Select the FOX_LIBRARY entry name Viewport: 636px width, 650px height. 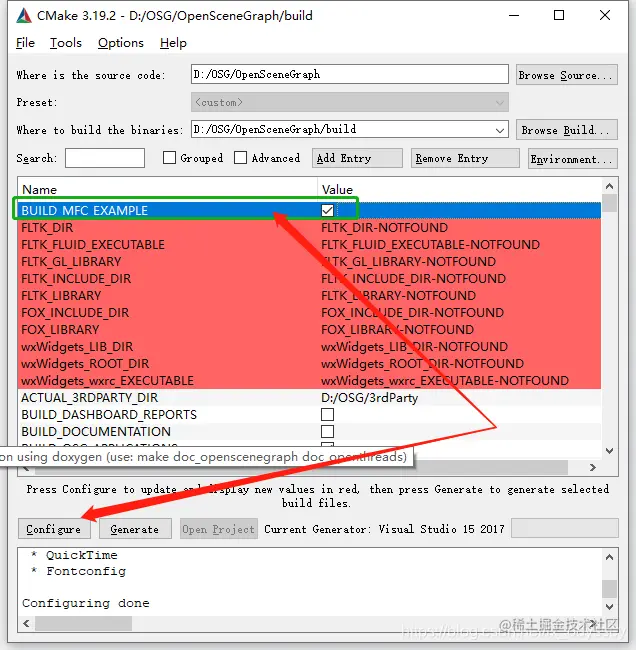click(x=61, y=330)
